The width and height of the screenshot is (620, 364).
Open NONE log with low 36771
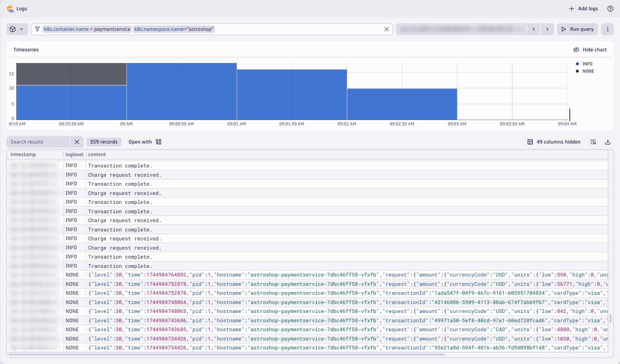point(307,284)
